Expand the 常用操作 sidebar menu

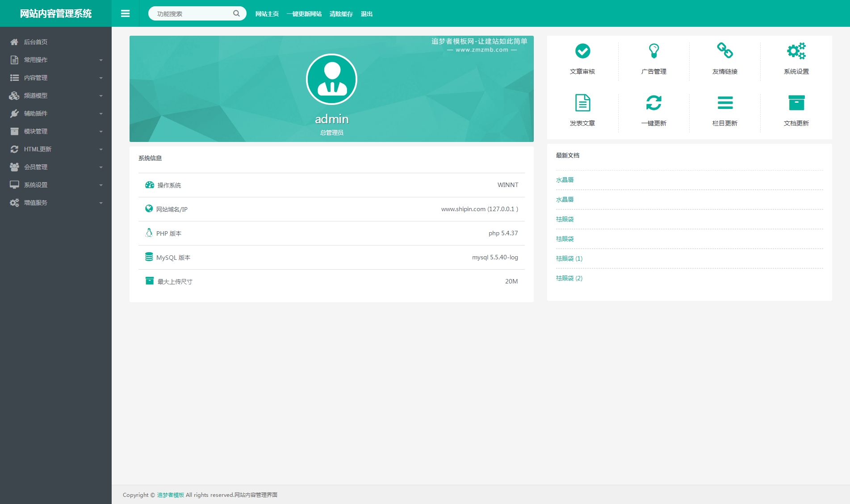(56, 60)
